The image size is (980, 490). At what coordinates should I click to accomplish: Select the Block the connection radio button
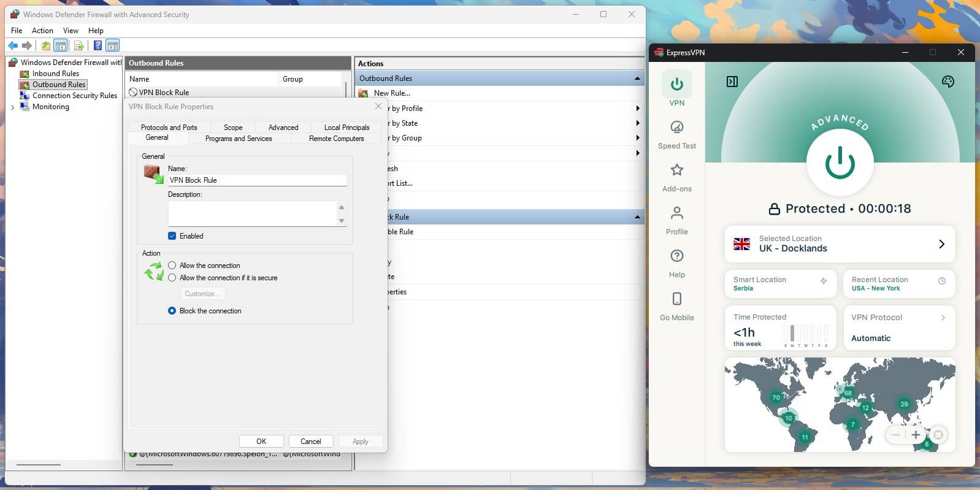(x=172, y=311)
